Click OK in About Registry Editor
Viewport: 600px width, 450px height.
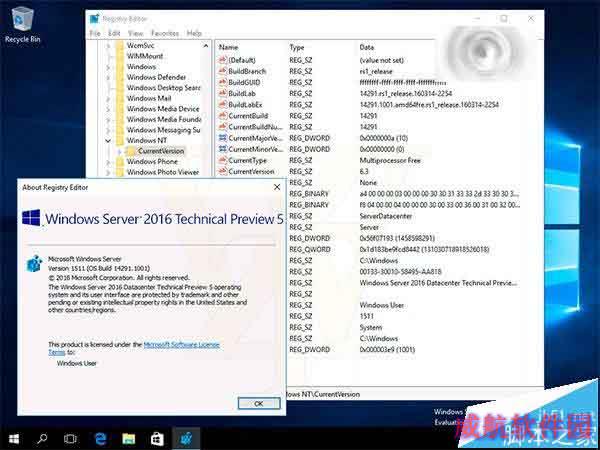259,403
